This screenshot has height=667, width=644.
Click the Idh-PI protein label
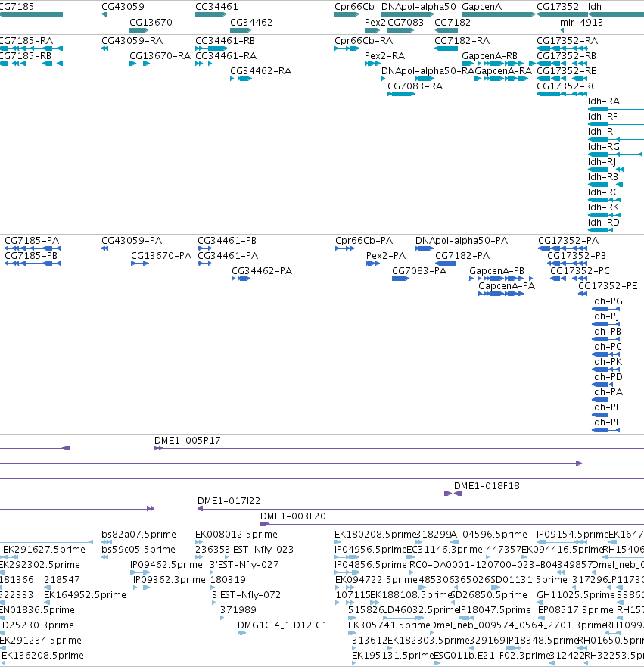(605, 422)
